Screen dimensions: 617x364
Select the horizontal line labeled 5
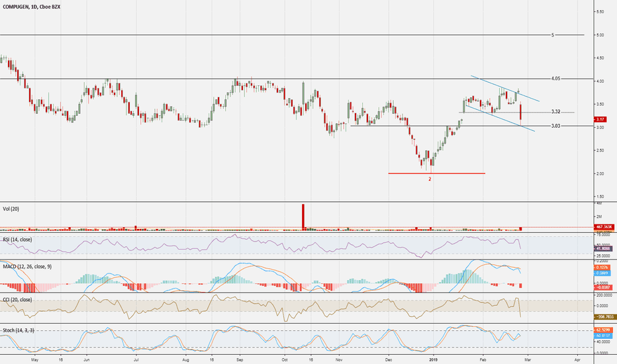(x=292, y=35)
